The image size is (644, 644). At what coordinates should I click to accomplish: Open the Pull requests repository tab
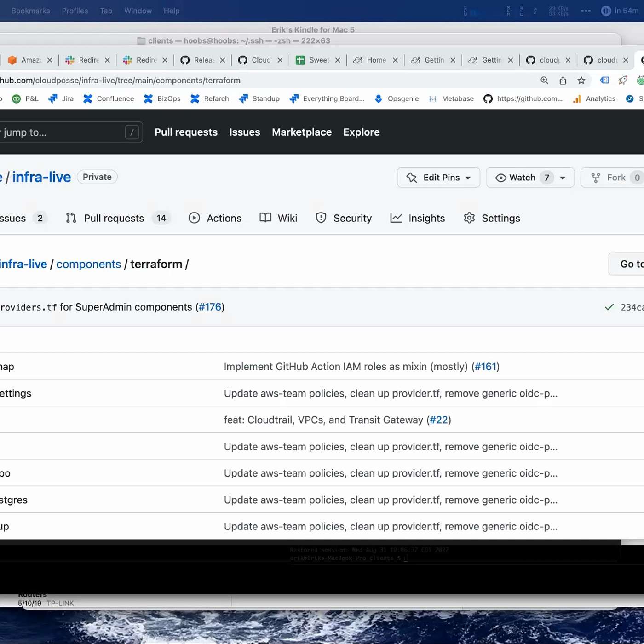coord(114,218)
